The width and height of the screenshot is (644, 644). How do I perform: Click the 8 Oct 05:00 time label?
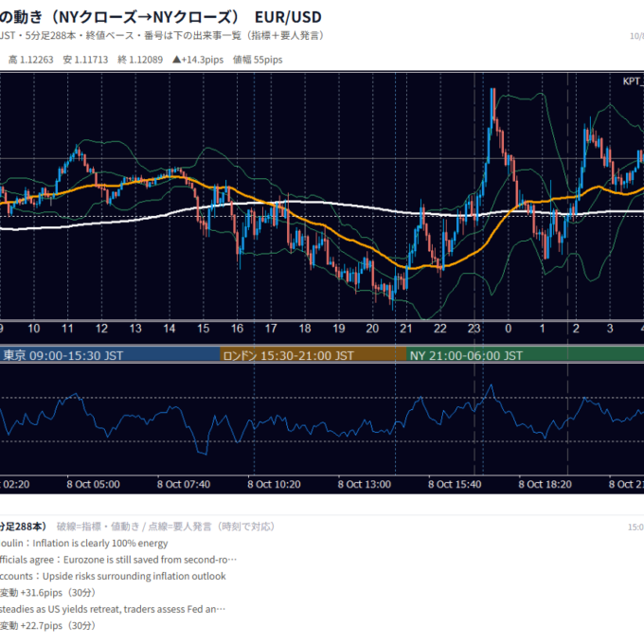click(x=93, y=485)
